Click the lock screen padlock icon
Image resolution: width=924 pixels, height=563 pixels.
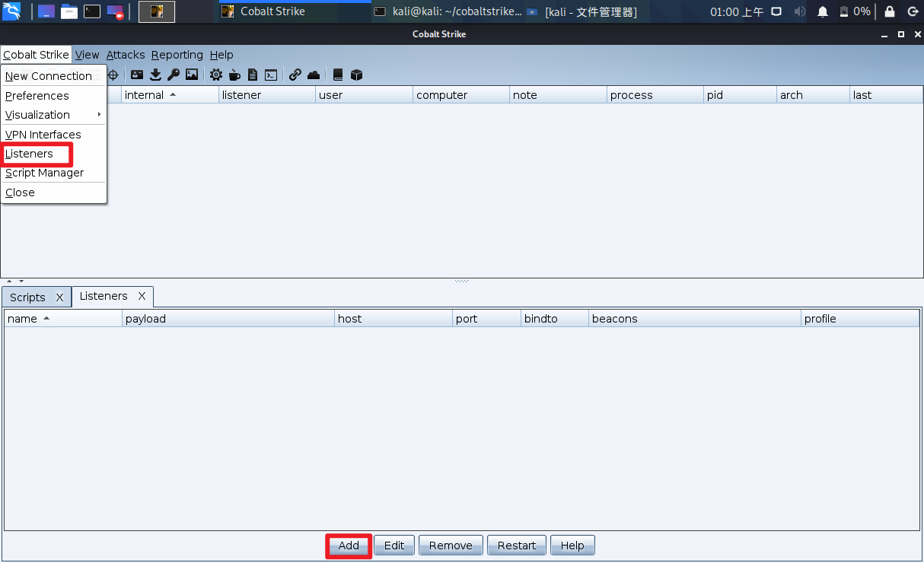point(890,11)
